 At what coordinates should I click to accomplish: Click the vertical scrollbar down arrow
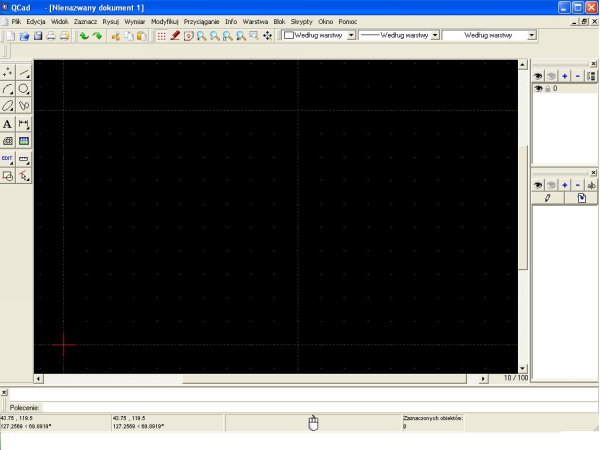[523, 369]
